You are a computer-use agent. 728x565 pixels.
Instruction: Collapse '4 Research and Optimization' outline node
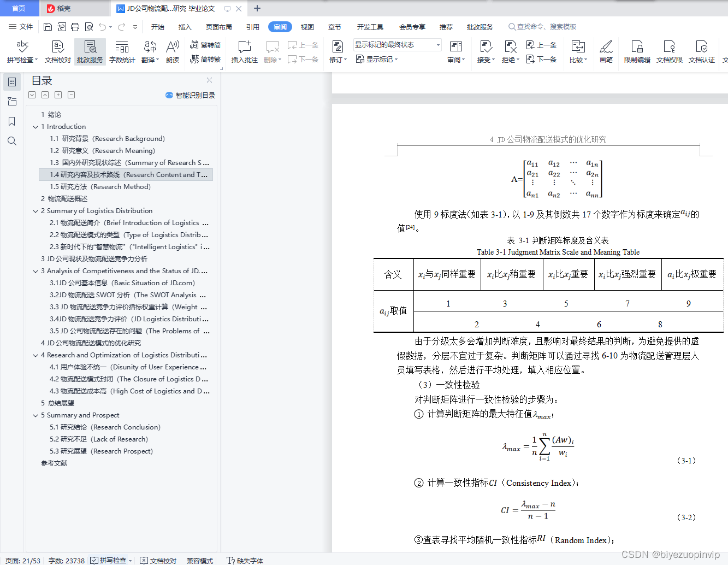(35, 355)
